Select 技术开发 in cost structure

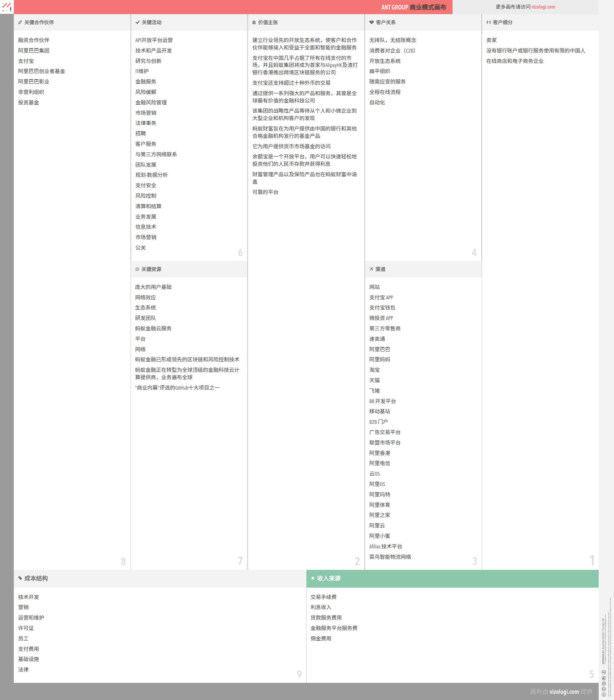pyautogui.click(x=29, y=597)
